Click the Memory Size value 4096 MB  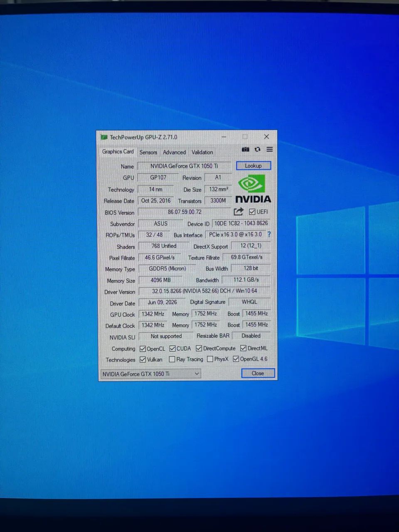tap(160, 280)
